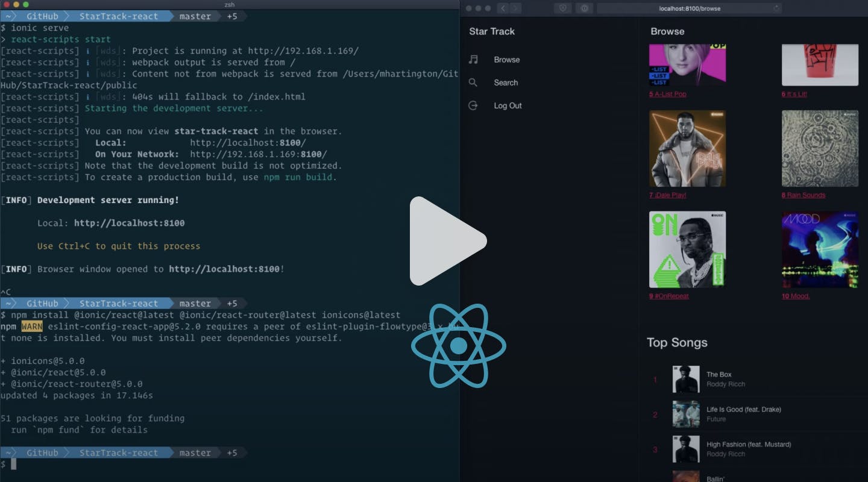Follow the '7 ¡Dale Play!' link

[668, 195]
